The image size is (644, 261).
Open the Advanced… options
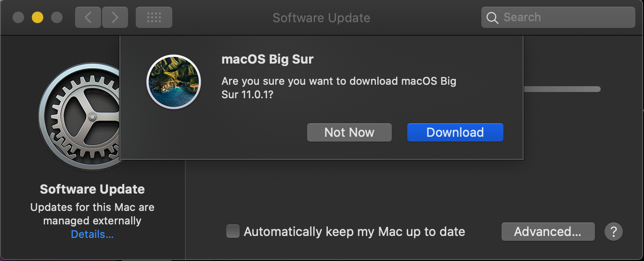click(548, 232)
